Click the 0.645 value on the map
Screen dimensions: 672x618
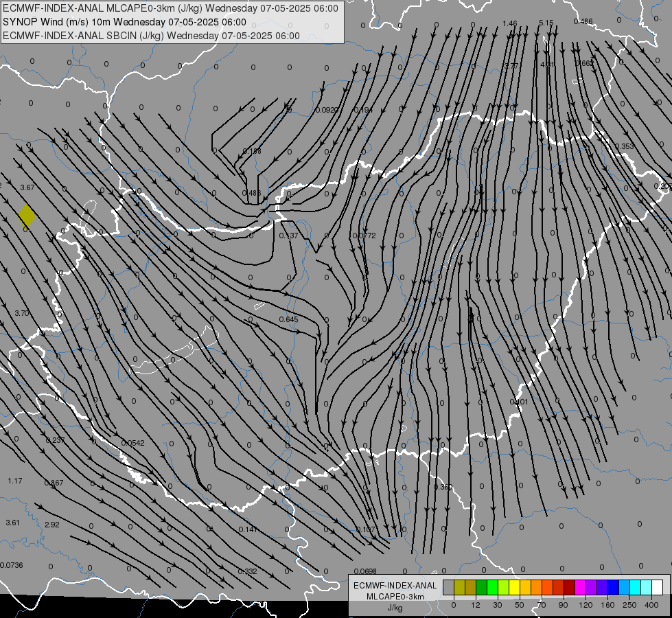point(288,319)
